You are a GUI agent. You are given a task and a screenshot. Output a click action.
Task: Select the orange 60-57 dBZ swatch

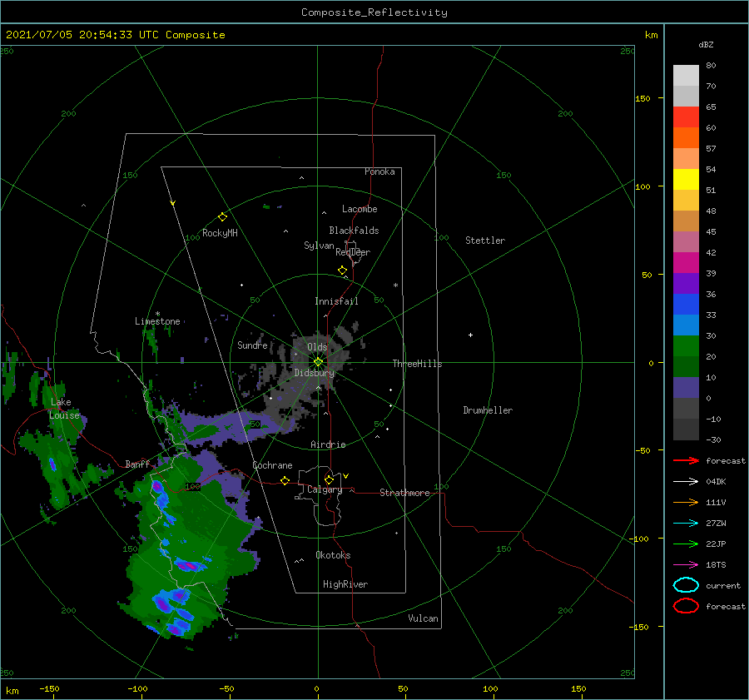pyautogui.click(x=686, y=138)
